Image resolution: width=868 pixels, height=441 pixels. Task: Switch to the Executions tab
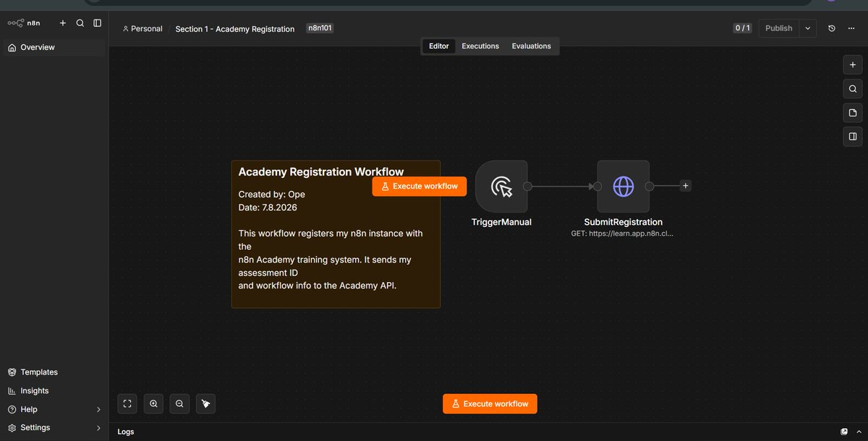pos(480,46)
